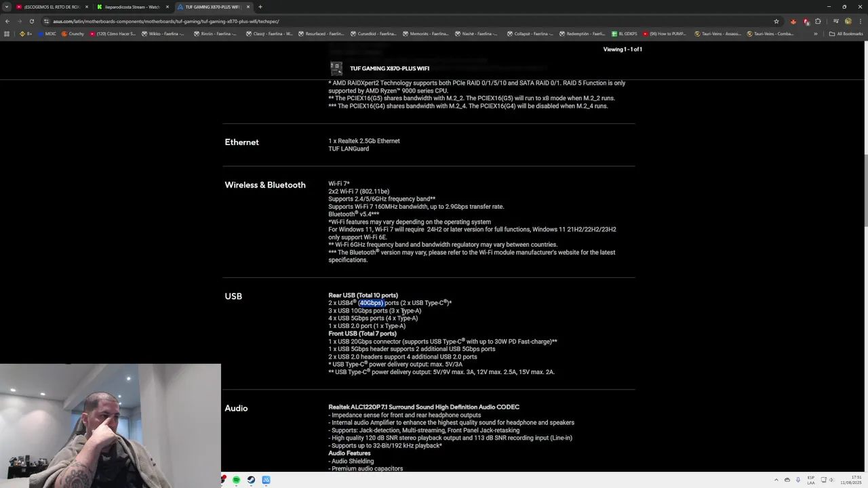Image resolution: width=868 pixels, height=488 pixels.
Task: Open the Tauri-Veins - Assassi bookmark
Action: pos(718,34)
